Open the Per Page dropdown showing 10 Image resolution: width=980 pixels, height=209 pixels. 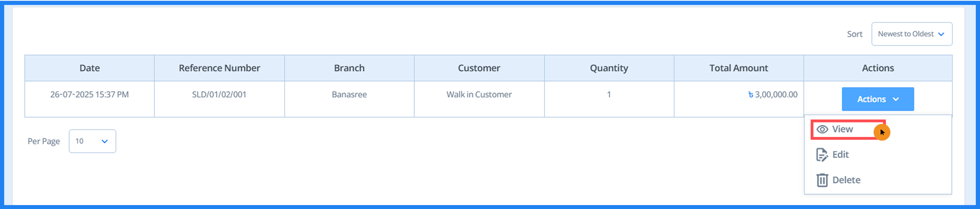click(x=92, y=141)
